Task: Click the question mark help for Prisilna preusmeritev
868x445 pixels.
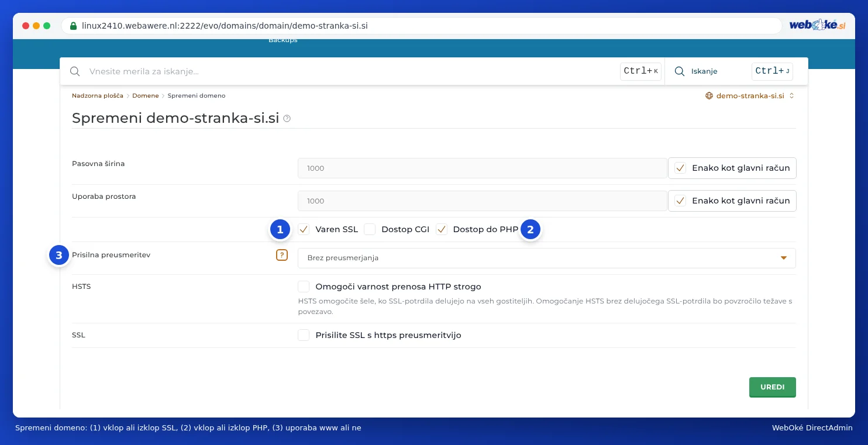Action: [x=282, y=255]
